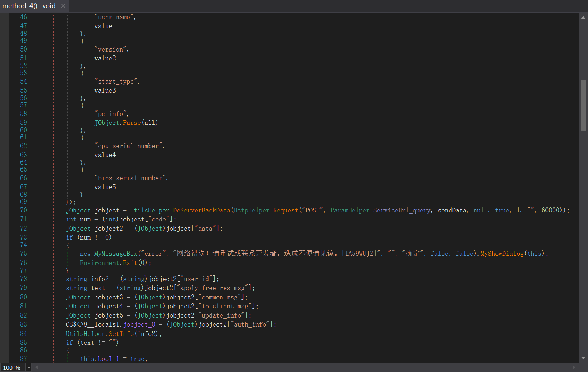Image resolution: width=588 pixels, height=372 pixels.
Task: Click the "common_msg" string on line 80
Action: 220,297
